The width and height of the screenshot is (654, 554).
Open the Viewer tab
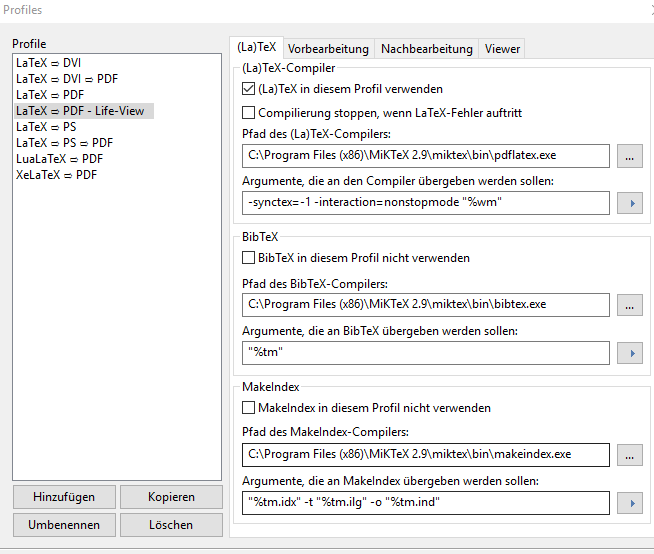(502, 49)
